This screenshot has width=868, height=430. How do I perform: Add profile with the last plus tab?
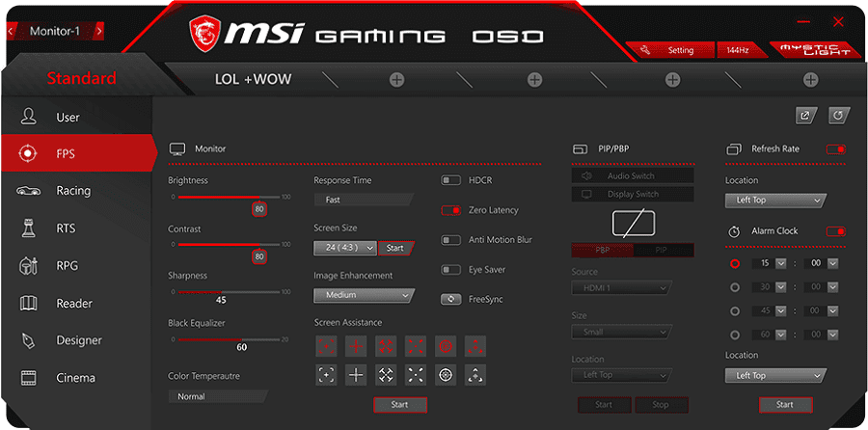[810, 80]
